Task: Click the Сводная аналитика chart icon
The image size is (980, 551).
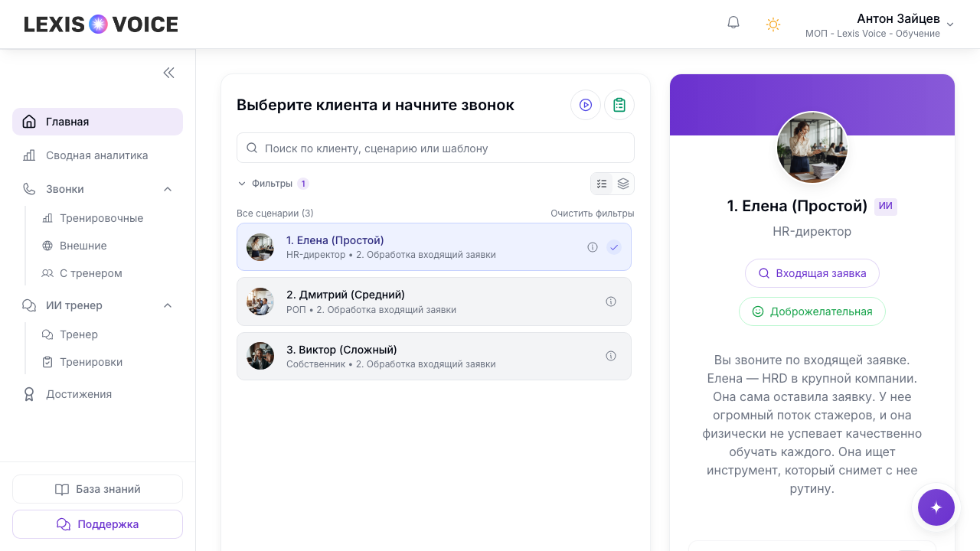Action: (29, 155)
